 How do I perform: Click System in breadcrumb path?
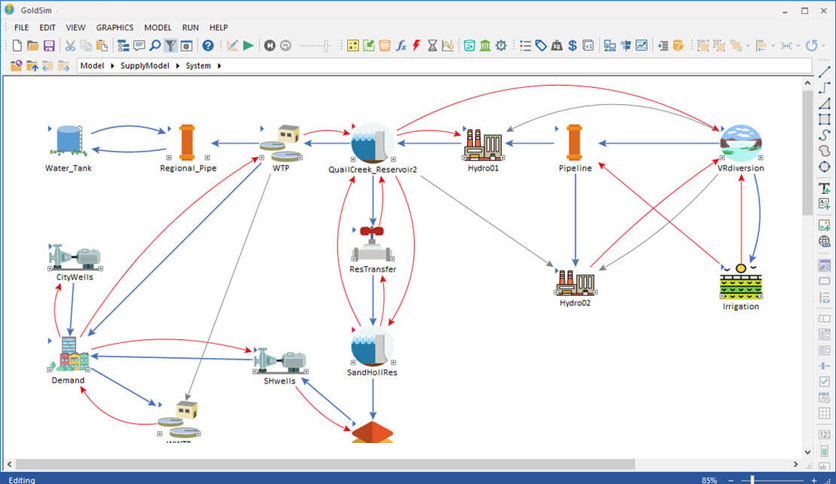(x=198, y=66)
